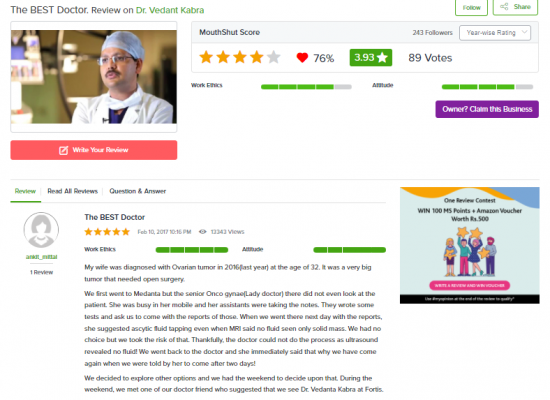Viewport: 550px width, 400px height.
Task: Click the chevron arrow in Year-wise Rating
Action: coord(524,32)
